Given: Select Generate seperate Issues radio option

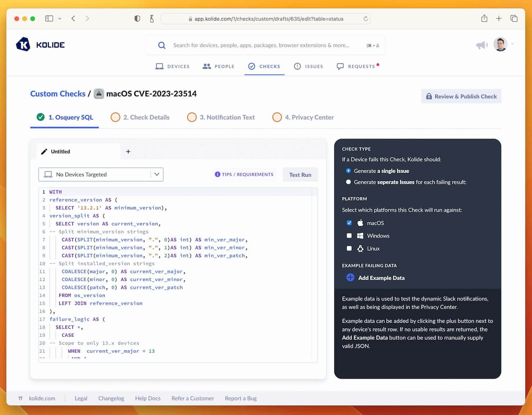Looking at the screenshot, I should [348, 182].
